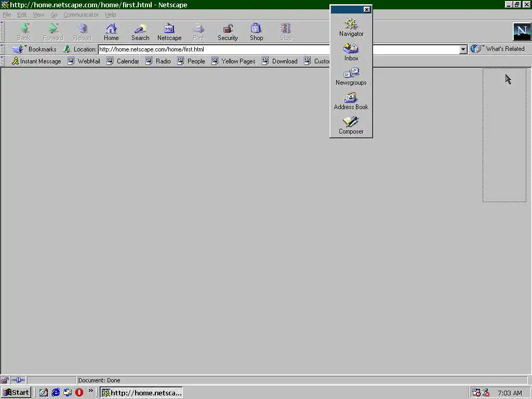Open the Download toolbar link
The width and height of the screenshot is (532, 399).
tap(280, 61)
